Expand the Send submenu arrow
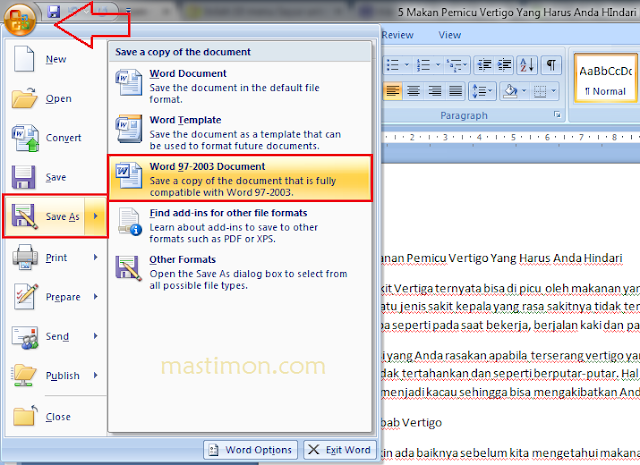 pyautogui.click(x=96, y=336)
